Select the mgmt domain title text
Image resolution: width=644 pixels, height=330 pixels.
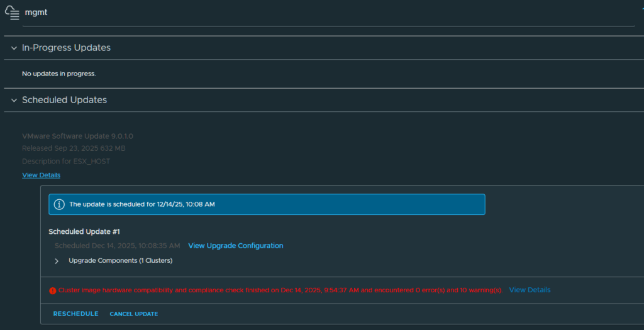36,13
